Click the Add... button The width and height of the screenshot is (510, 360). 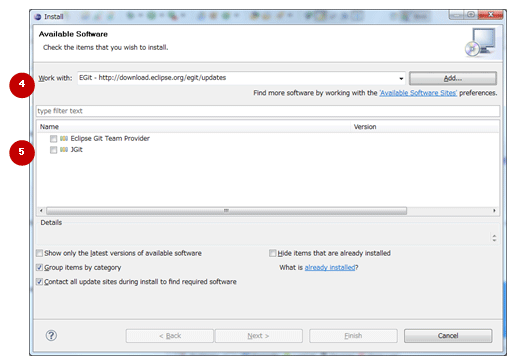tap(453, 78)
